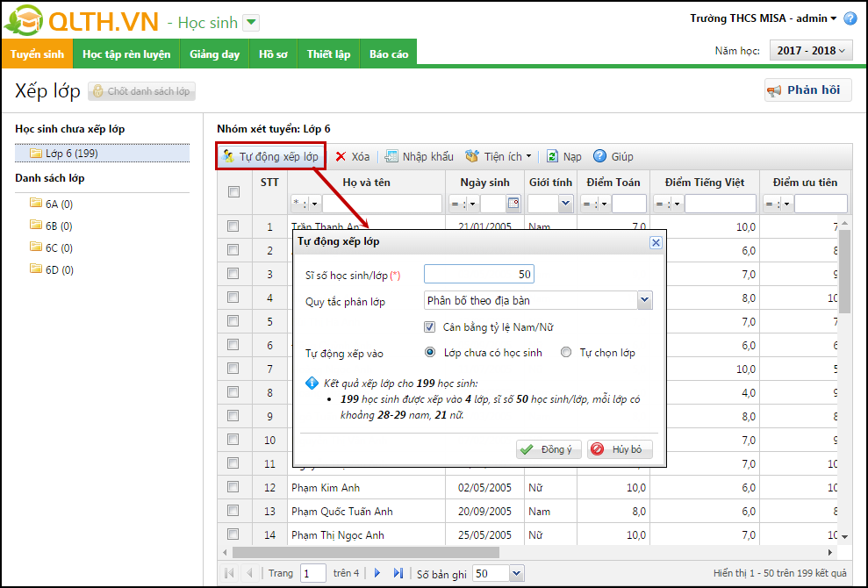This screenshot has width=868, height=588.
Task: Click the Hủy bỏ cancel button
Action: tap(620, 449)
